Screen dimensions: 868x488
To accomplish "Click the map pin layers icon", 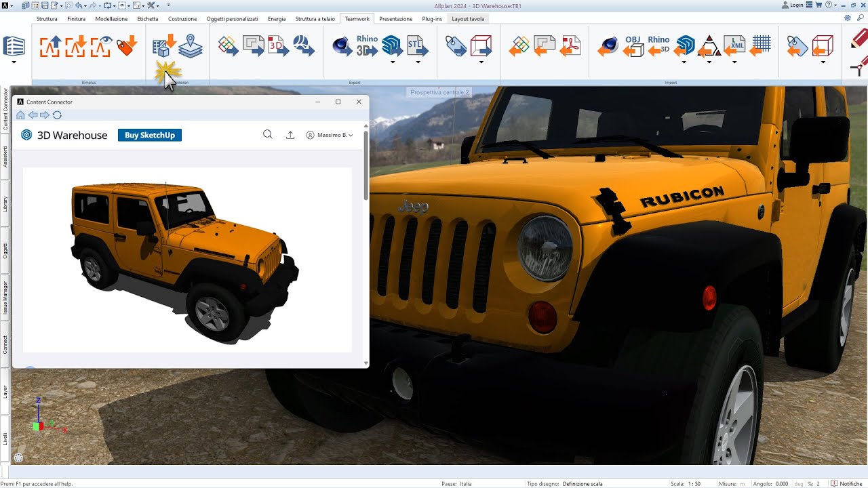I will point(191,45).
